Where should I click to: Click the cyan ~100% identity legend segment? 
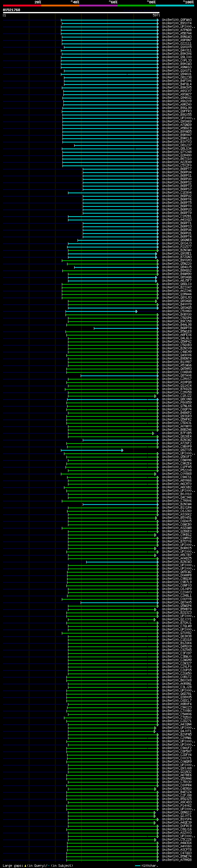point(175,6)
